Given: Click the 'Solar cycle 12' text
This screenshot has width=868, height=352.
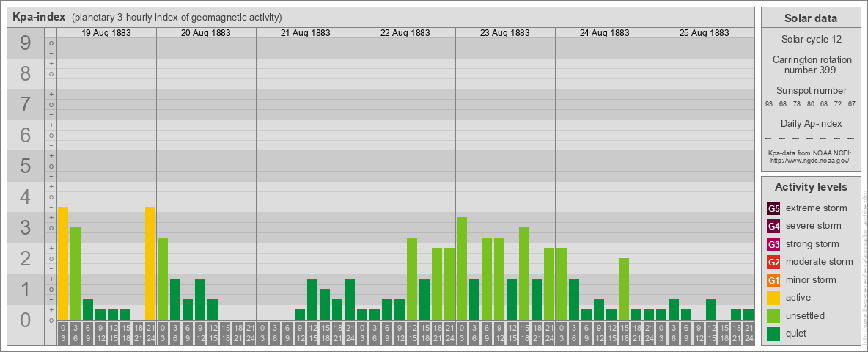Looking at the screenshot, I should 811,40.
